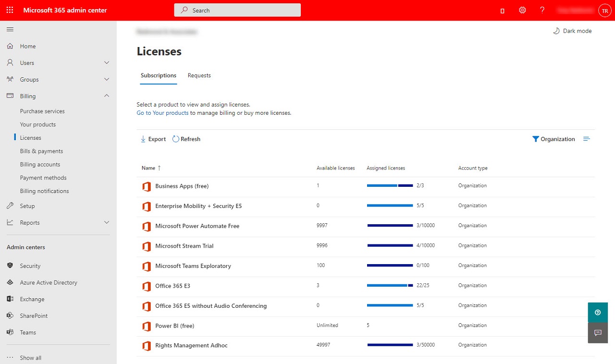The height and width of the screenshot is (364, 615).
Task: Open the gray feedback chat button
Action: click(598, 333)
